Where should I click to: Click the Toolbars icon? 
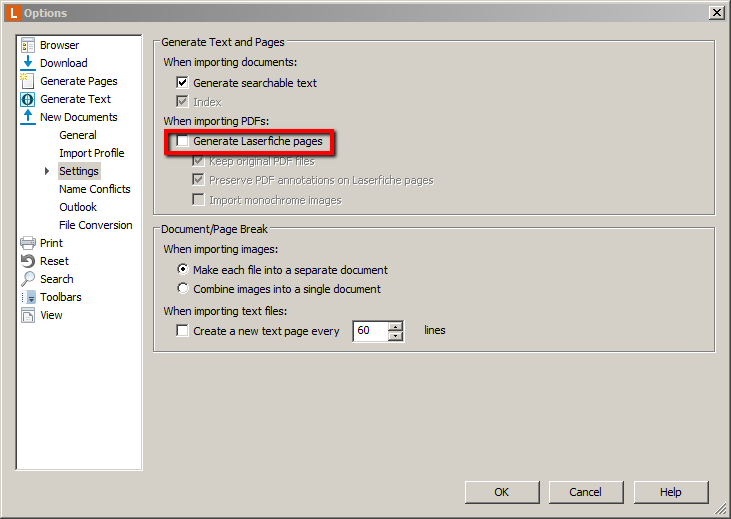(28, 297)
